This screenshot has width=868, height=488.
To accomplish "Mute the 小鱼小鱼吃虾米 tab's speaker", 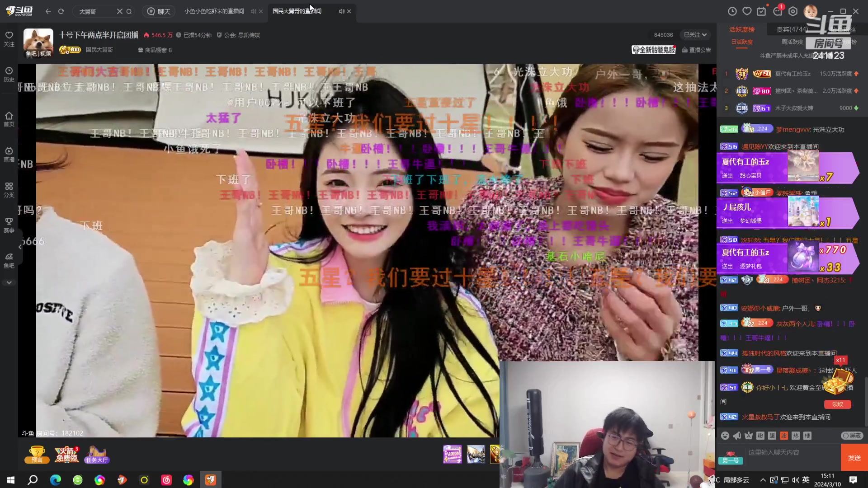I will click(x=253, y=11).
